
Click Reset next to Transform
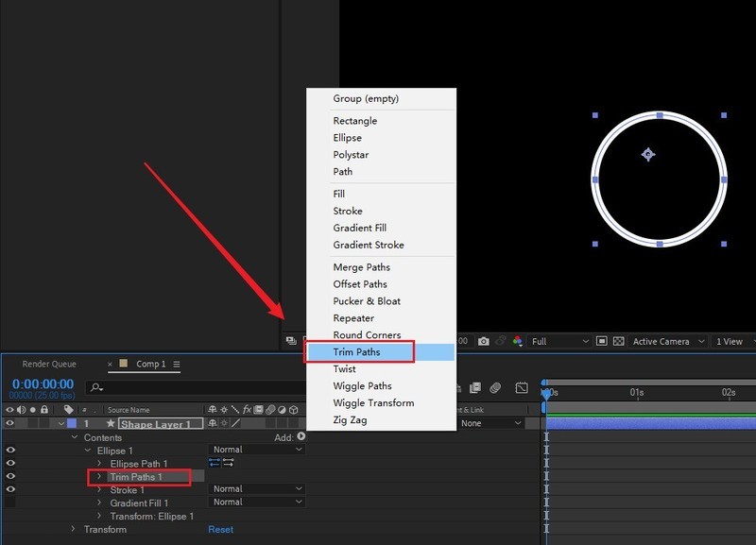(220, 530)
